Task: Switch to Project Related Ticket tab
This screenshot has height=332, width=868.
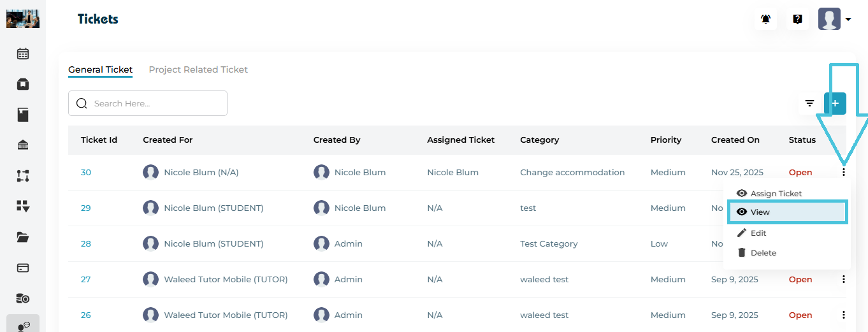Action: 198,69
